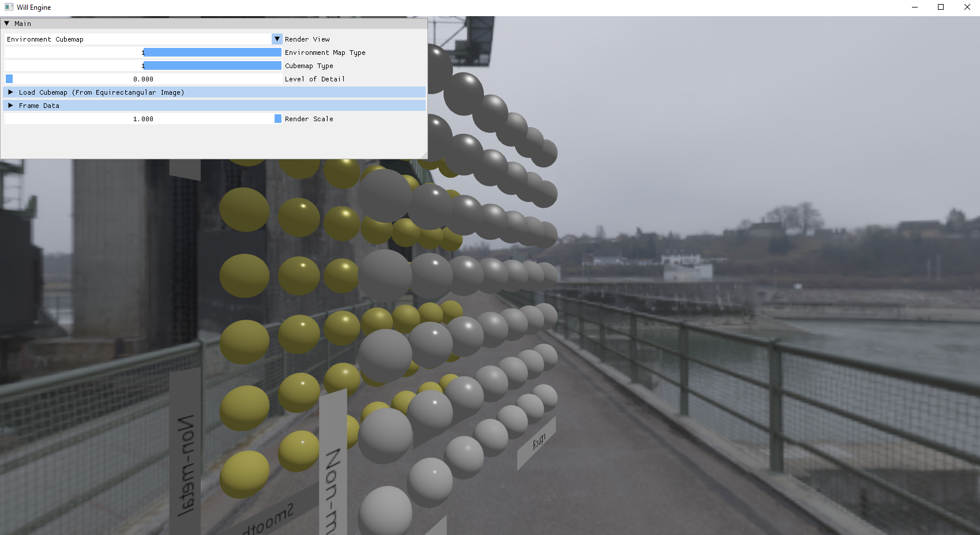Screen dimensions: 980x535
Task: Maximize the Will Engine window
Action: 941,7
